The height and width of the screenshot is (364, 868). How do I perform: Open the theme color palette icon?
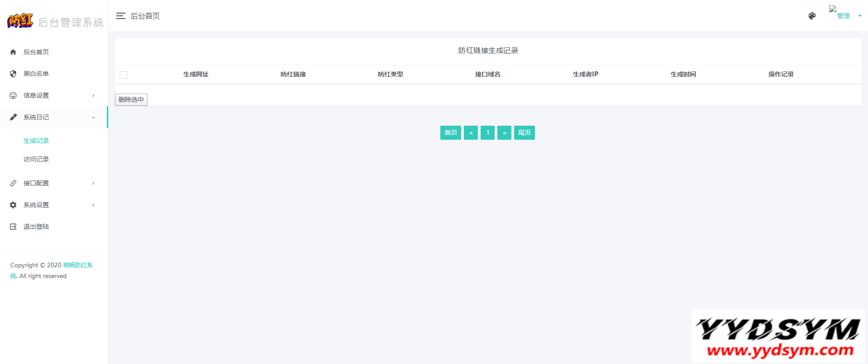pyautogui.click(x=812, y=16)
